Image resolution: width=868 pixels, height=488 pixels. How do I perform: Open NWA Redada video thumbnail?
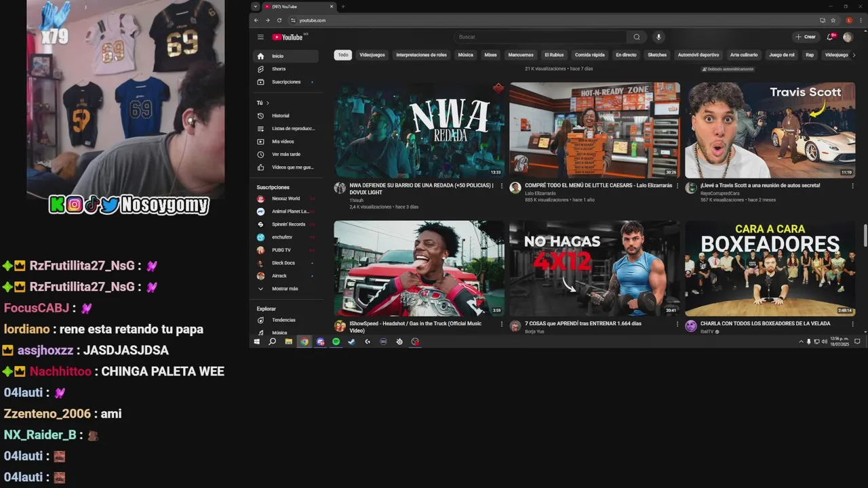(x=419, y=130)
